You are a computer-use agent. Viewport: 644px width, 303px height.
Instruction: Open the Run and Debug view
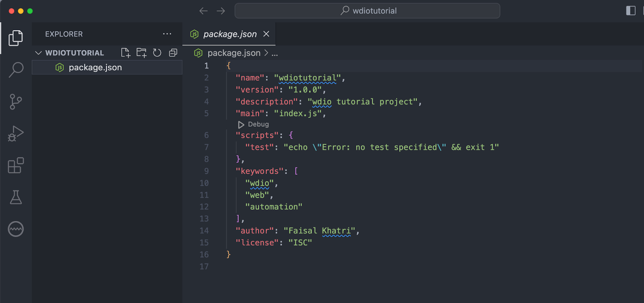16,133
